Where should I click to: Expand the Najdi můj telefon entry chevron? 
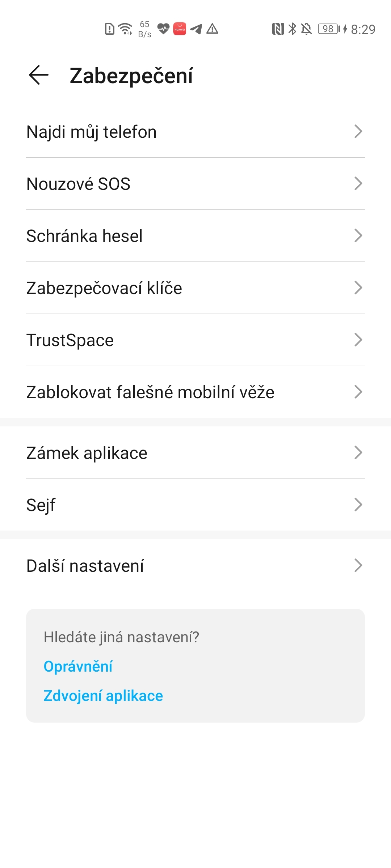tap(358, 132)
